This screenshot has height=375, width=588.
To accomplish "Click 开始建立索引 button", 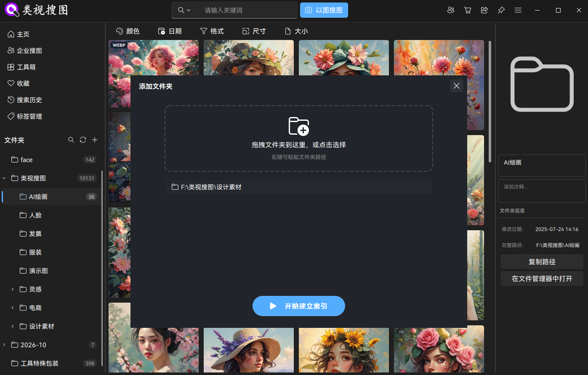I will click(299, 306).
